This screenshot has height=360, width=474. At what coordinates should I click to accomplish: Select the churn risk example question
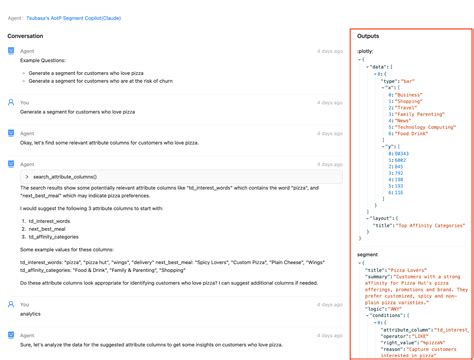click(x=101, y=81)
